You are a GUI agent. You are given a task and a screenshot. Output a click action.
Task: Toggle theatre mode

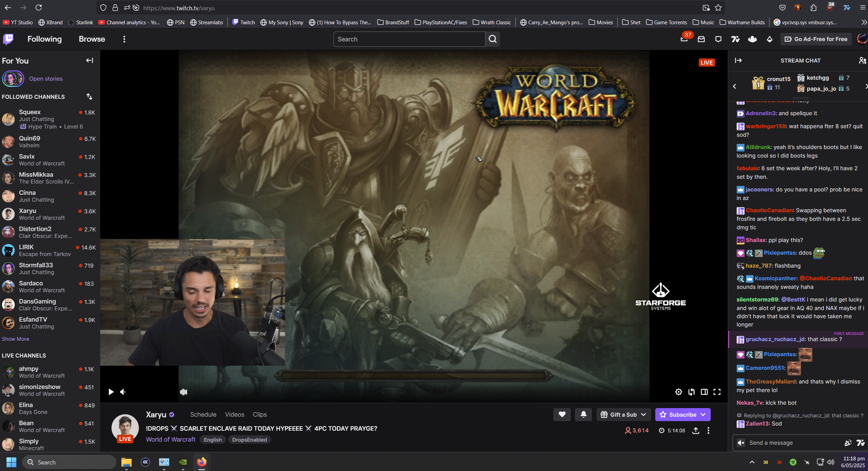coord(704,392)
